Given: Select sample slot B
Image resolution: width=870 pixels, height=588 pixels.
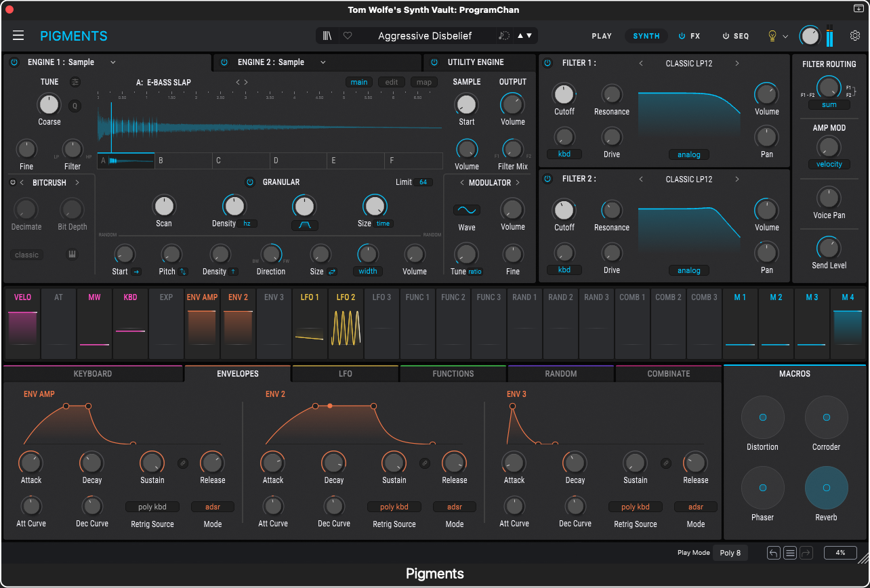Looking at the screenshot, I should (183, 161).
